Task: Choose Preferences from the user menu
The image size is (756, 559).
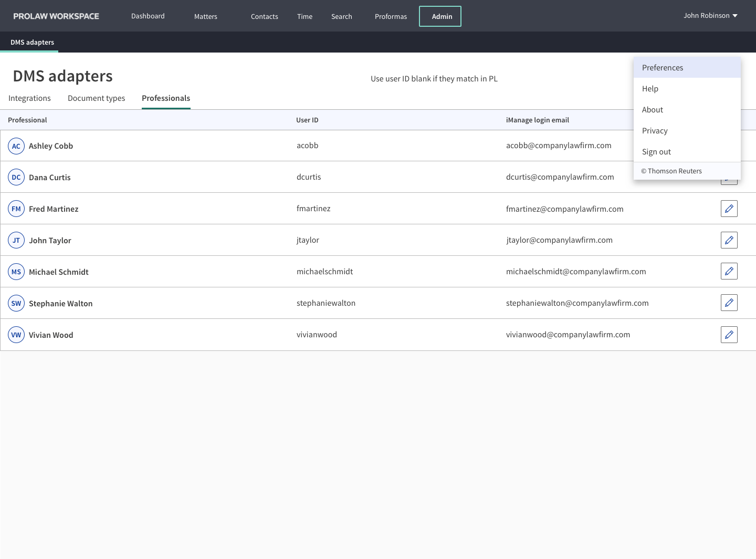Action: pyautogui.click(x=687, y=68)
